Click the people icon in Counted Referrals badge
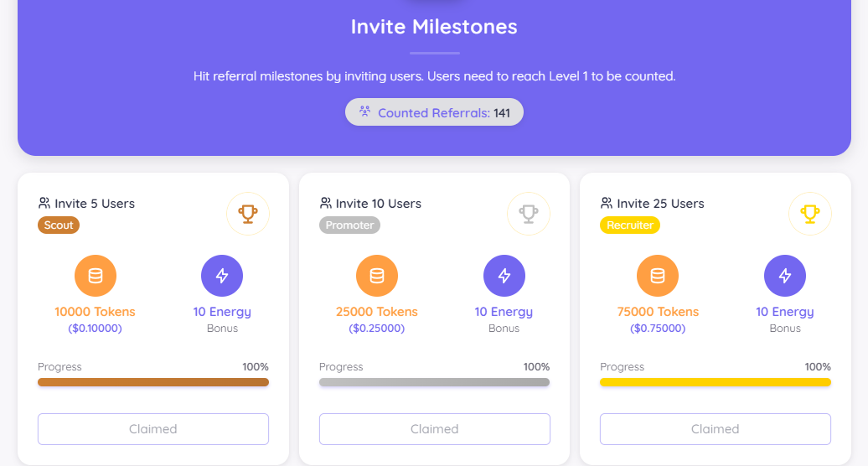Screen dimensions: 868x466 365,111
